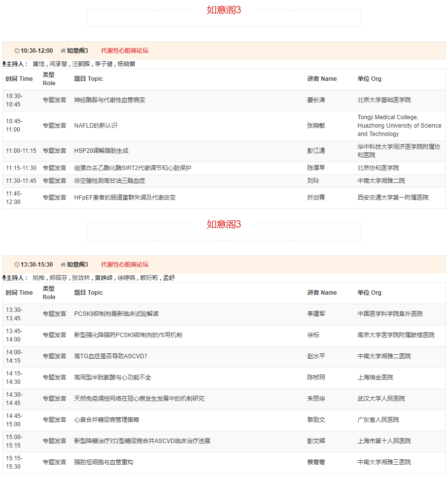Click the Tongji Medical College org cell
The height and width of the screenshot is (478, 448).
399,126
